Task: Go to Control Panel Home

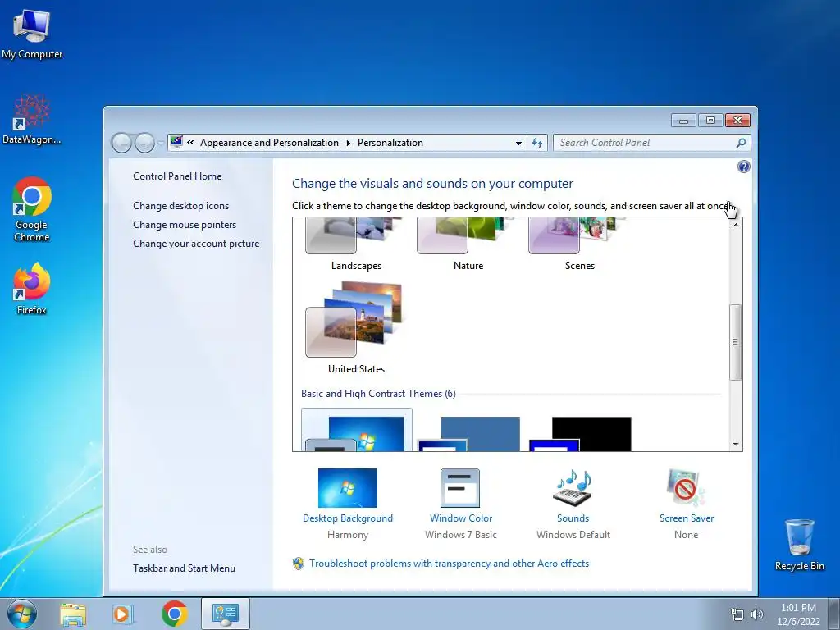Action: point(177,176)
